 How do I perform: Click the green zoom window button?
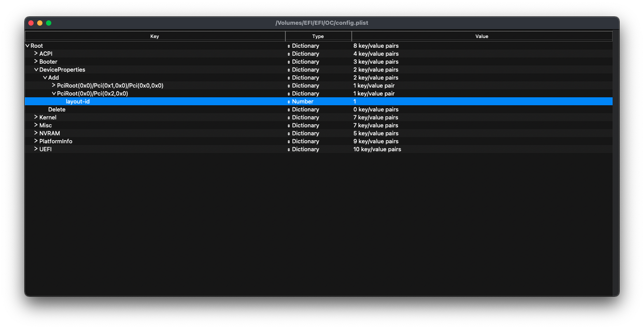pyautogui.click(x=49, y=23)
